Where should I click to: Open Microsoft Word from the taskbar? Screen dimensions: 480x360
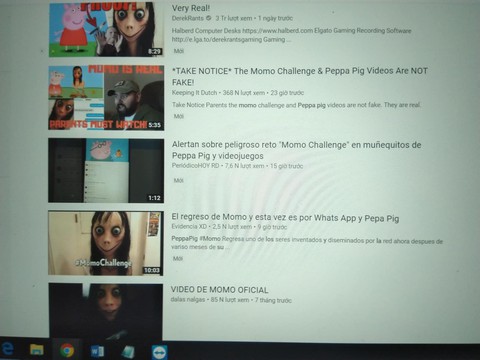pyautogui.click(x=97, y=351)
